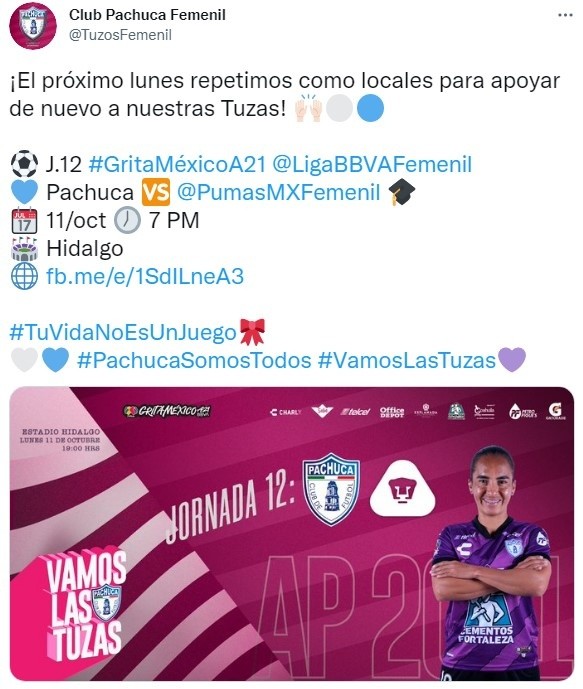Open the @TuzosFemenil handle link
583x689 pixels.
(120, 35)
